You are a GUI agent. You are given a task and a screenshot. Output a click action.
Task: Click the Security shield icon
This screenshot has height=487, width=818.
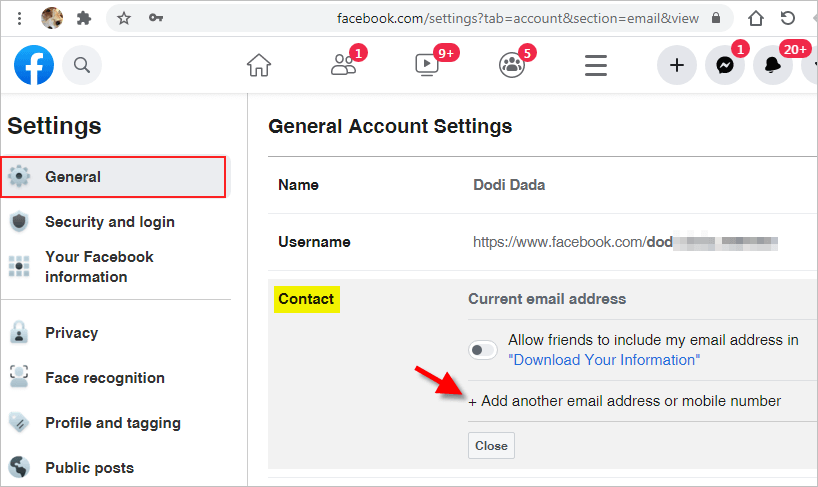(x=19, y=222)
